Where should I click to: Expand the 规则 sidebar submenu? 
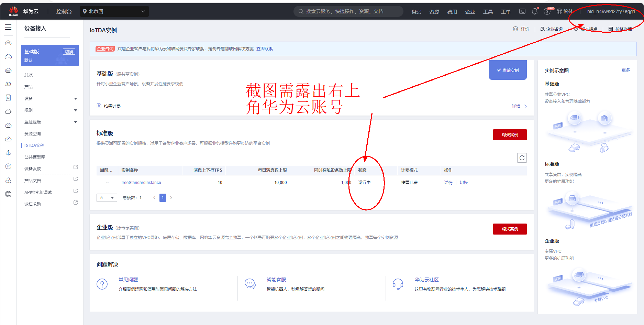(x=76, y=110)
